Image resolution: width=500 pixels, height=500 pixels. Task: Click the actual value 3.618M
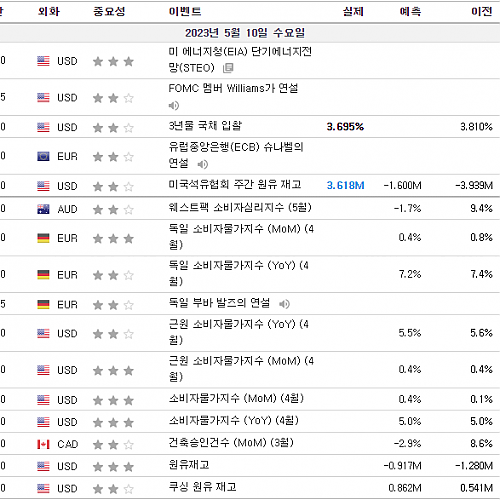345,185
